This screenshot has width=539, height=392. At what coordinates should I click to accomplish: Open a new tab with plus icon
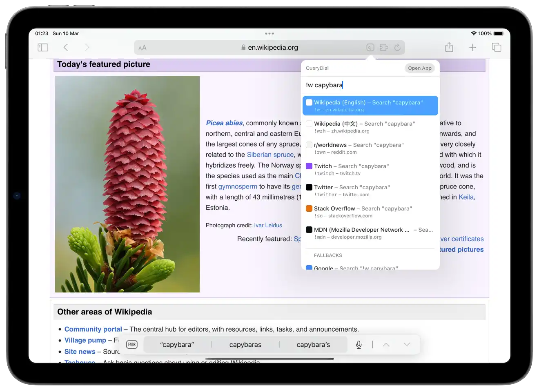pos(472,48)
